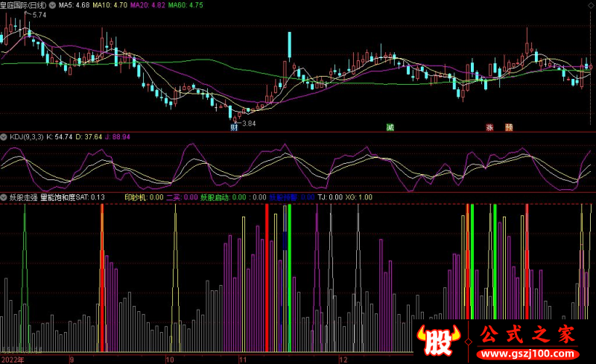Click the green 减 marker icon
The image size is (596, 364).
389,127
